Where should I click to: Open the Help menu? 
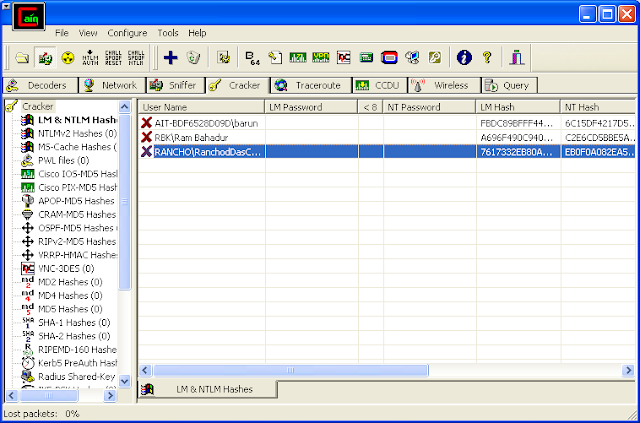pos(197,33)
